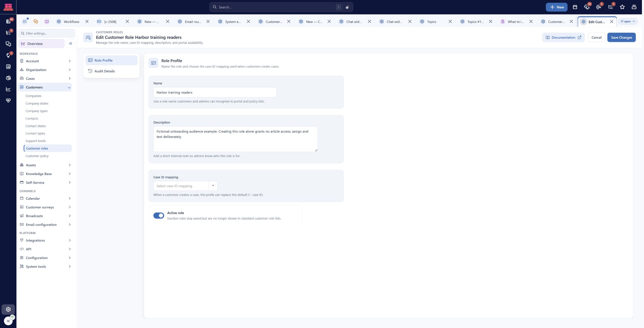Open the app logo home icon
Viewport: 644px width, 328px height.
pos(8,7)
